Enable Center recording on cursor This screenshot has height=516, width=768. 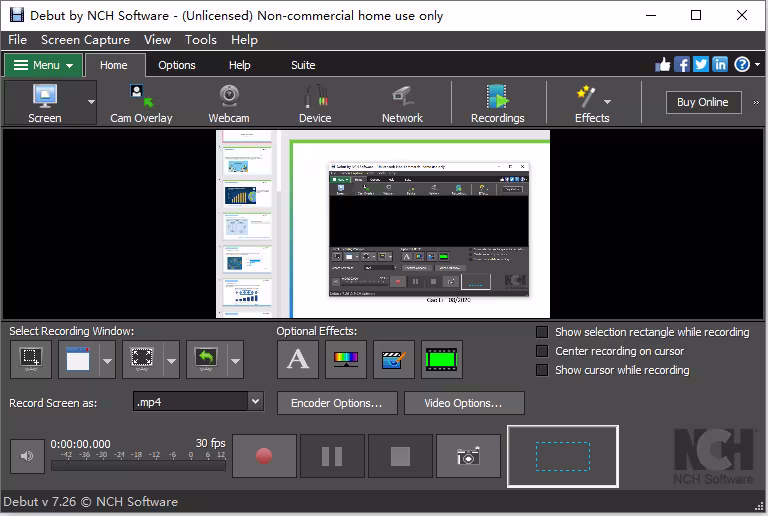542,351
